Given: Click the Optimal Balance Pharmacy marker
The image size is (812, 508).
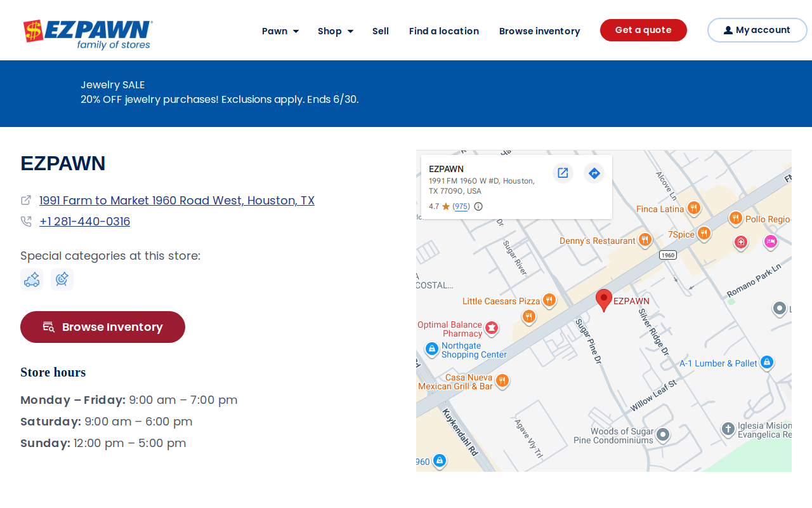Looking at the screenshot, I should point(491,328).
